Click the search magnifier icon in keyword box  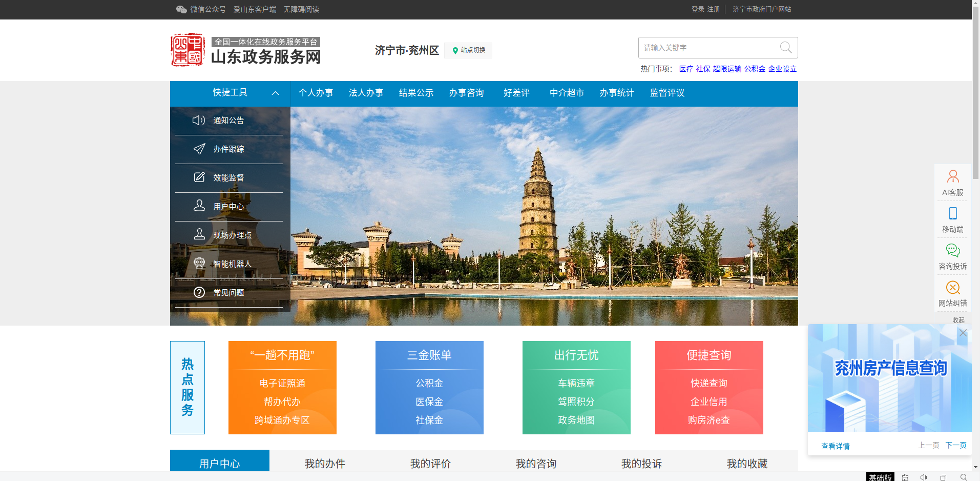point(785,48)
